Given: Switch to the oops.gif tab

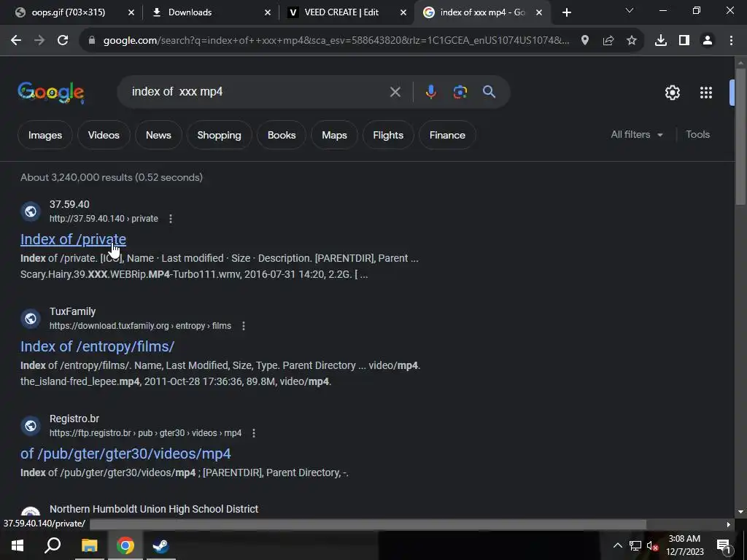Looking at the screenshot, I should [x=68, y=12].
